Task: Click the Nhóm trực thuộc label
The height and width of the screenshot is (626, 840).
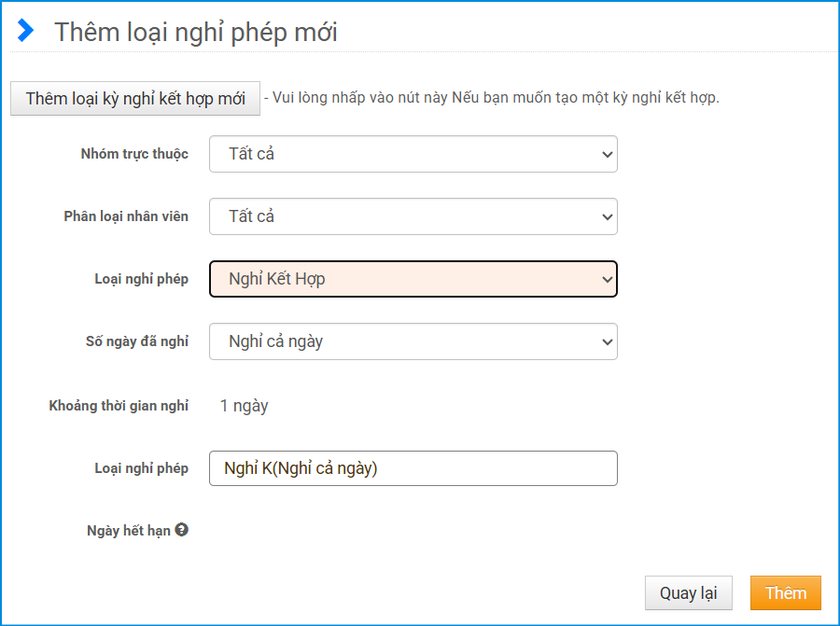Action: [134, 154]
